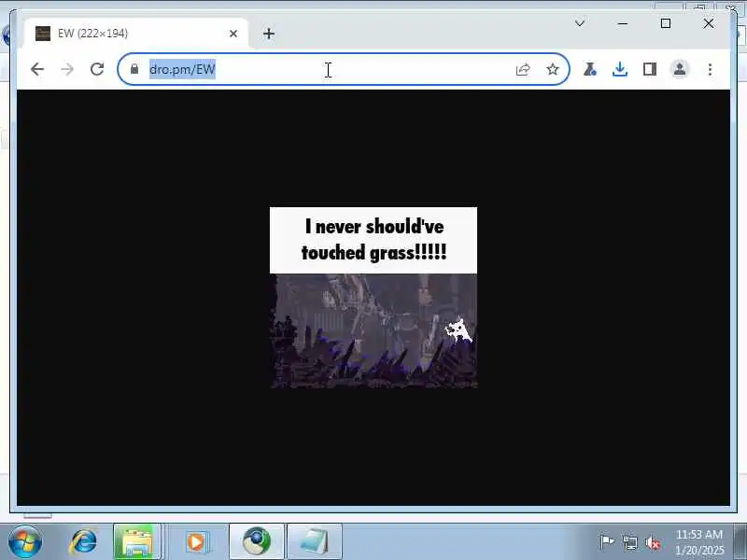Select the Chrome taskbar button

pos(257,541)
